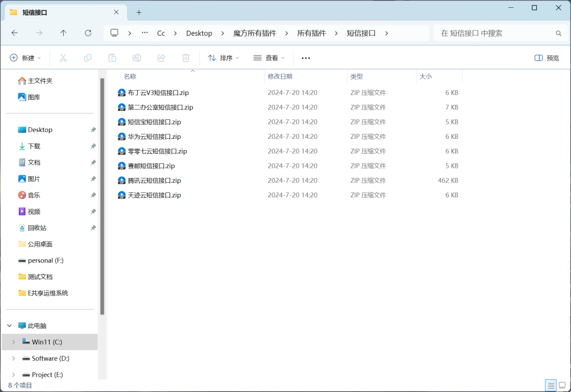Image resolution: width=571 pixels, height=392 pixels.
Task: Switch to details view via status bar toggle
Action: (x=550, y=385)
